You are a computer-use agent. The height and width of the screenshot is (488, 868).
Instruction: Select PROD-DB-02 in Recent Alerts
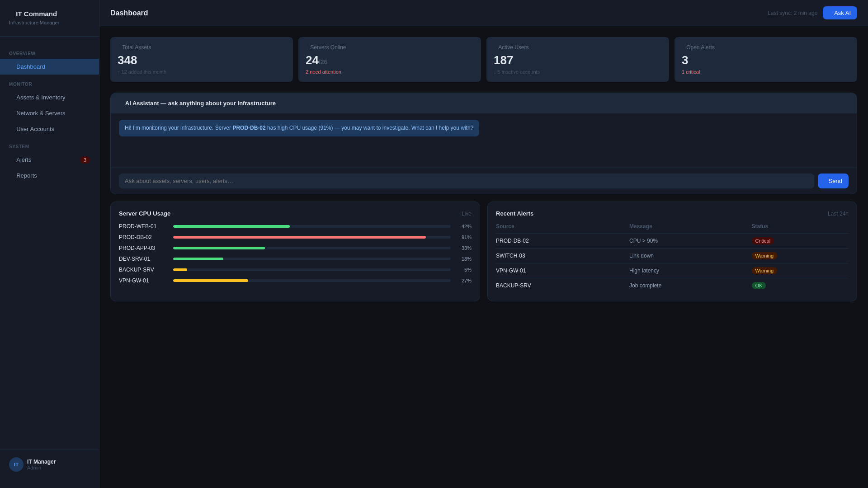[x=512, y=241]
